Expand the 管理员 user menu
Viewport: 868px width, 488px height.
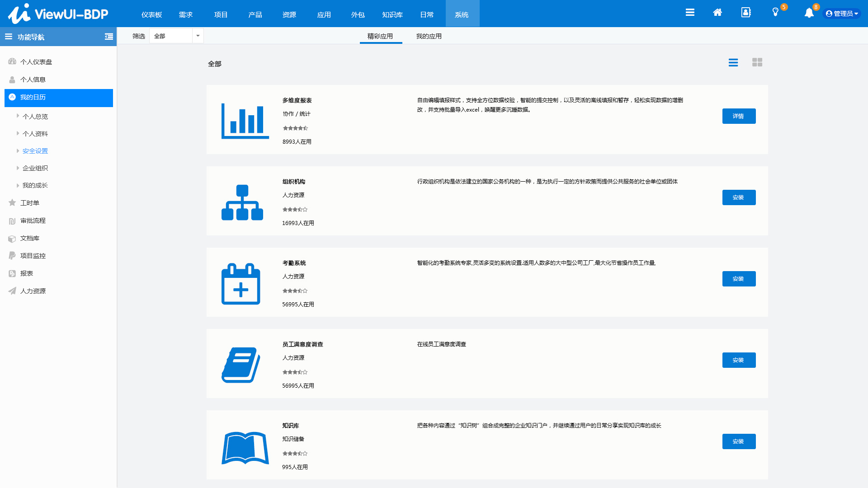click(842, 14)
